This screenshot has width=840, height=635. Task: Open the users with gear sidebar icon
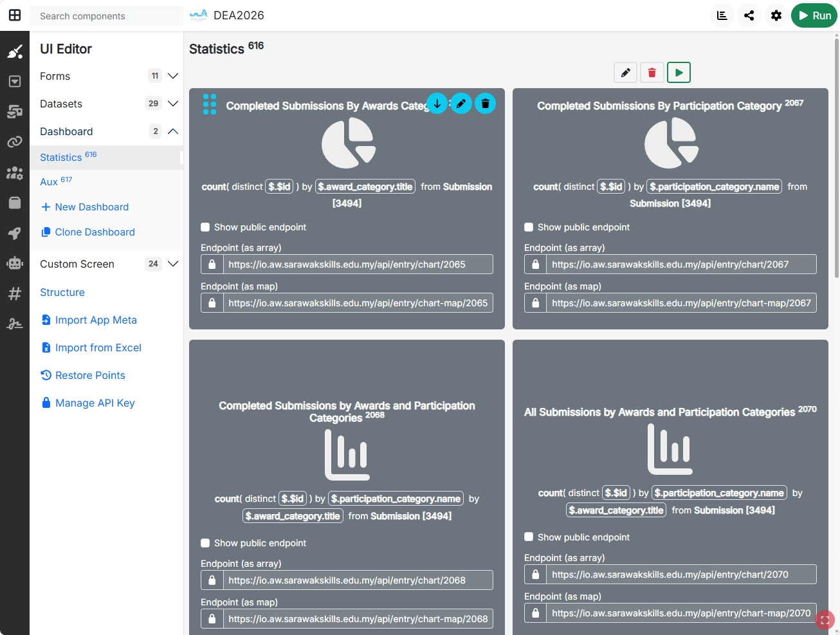pos(15,172)
